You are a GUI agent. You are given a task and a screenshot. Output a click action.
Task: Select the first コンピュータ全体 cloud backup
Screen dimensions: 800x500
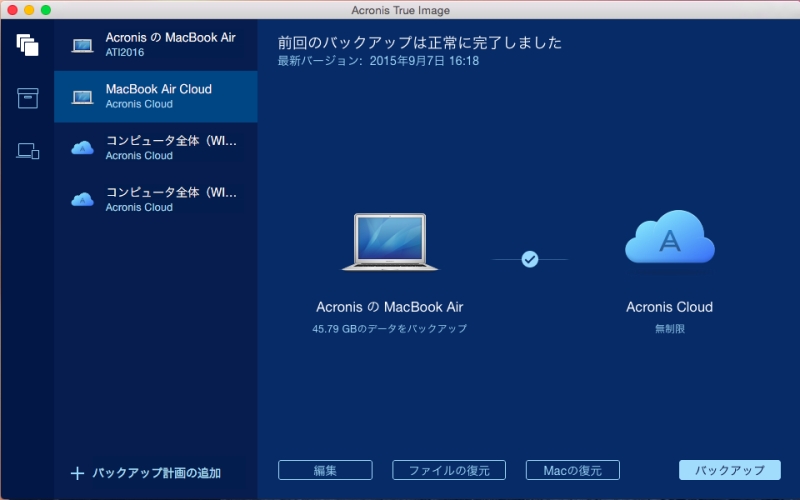(x=156, y=148)
